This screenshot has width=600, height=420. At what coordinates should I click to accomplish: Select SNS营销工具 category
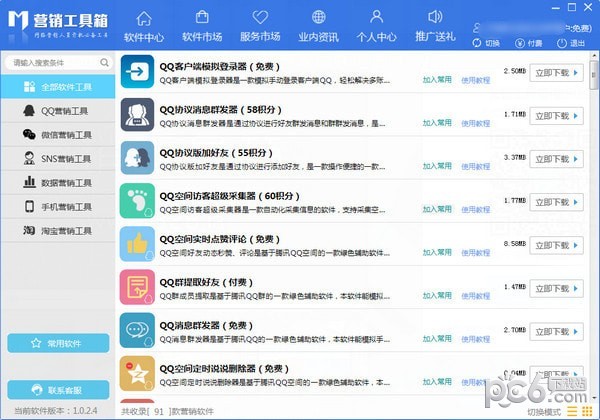click(x=58, y=159)
